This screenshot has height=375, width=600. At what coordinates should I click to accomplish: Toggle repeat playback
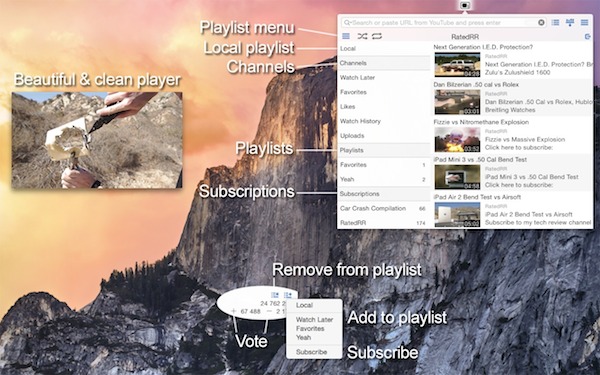377,36
